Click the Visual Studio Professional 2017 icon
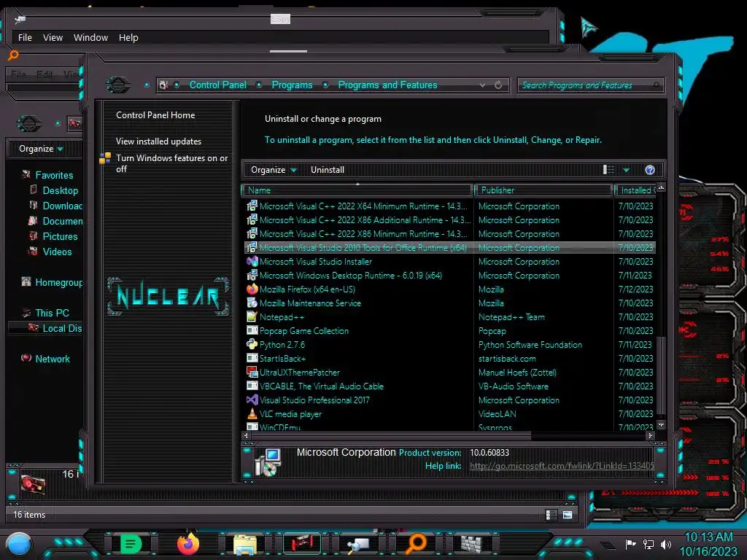Screen dimensions: 747x560 (252, 400)
